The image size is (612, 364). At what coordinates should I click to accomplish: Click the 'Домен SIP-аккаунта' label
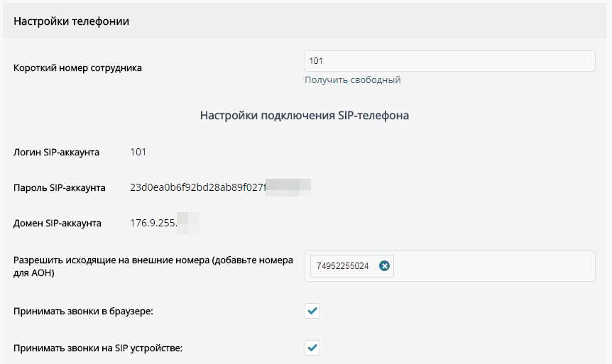point(58,224)
